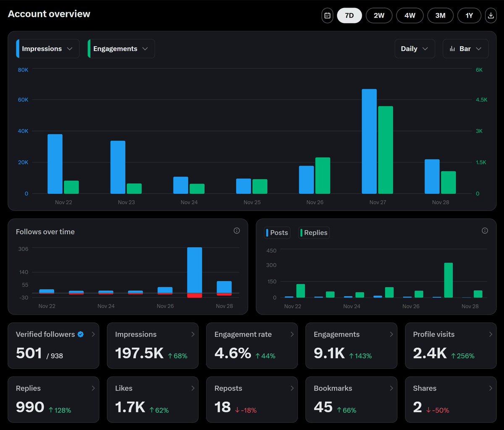
Task: Click the Nov 27 green engagements bar
Action: 386,150
